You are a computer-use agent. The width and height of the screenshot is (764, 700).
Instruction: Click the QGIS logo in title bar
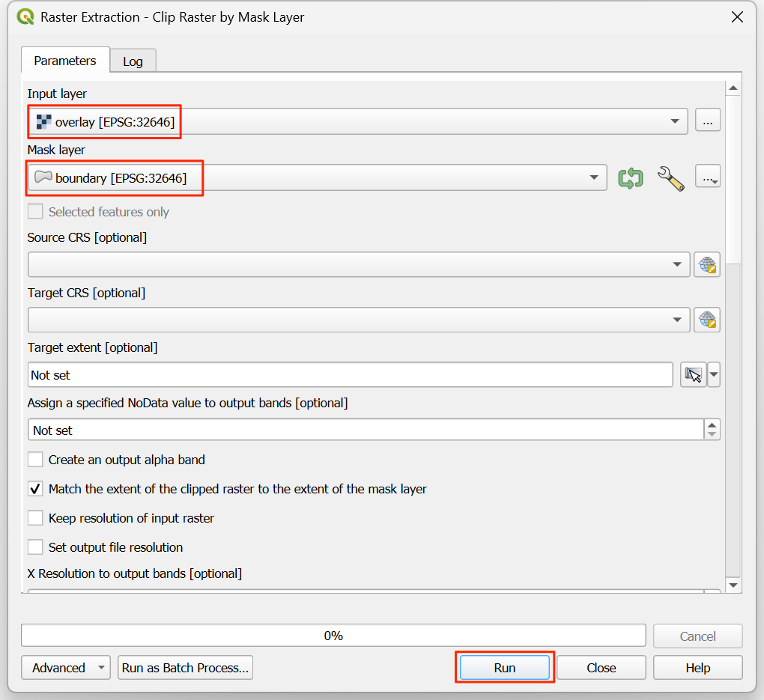tap(25, 16)
